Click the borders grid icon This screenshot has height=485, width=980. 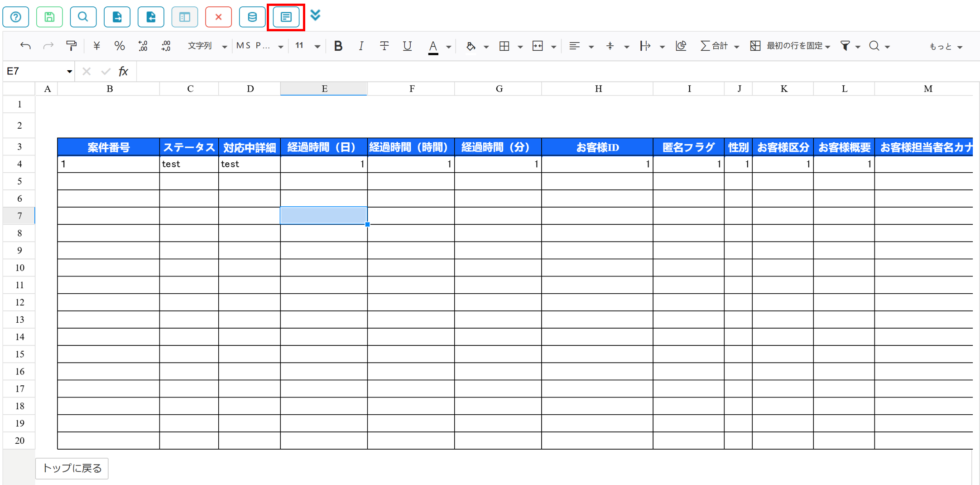(504, 46)
